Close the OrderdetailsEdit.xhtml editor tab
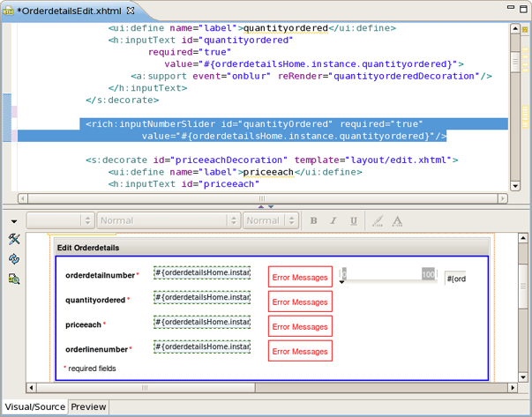The height and width of the screenshot is (417, 532). click(x=131, y=9)
